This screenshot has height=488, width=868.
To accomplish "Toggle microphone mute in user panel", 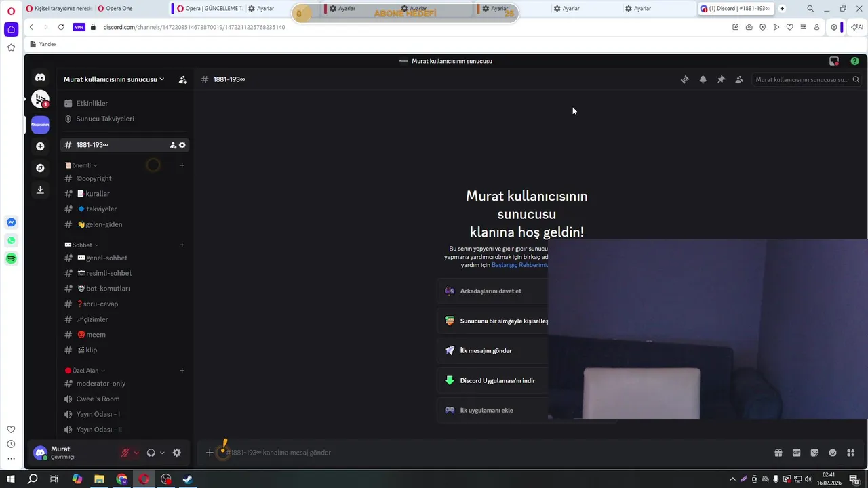I will [125, 453].
